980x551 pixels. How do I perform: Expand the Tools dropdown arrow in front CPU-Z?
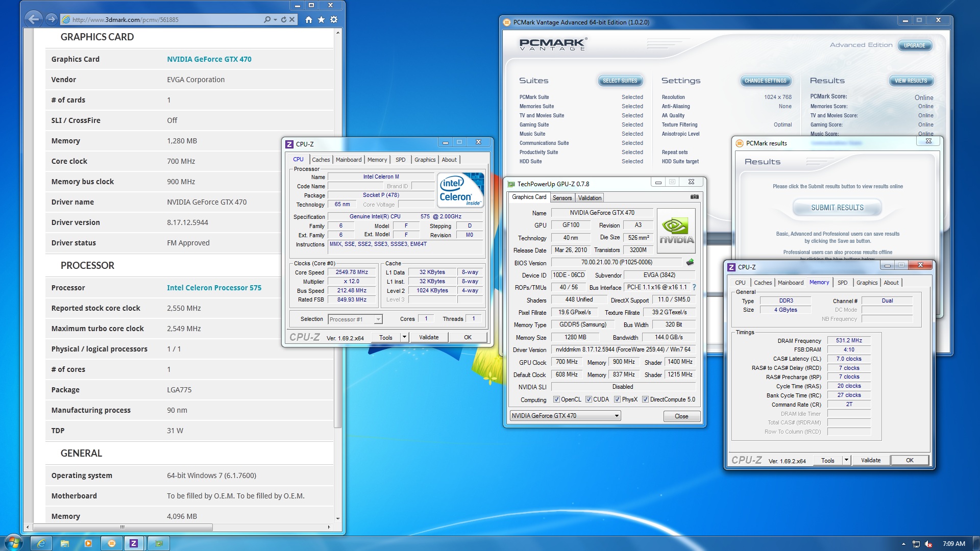click(x=404, y=337)
